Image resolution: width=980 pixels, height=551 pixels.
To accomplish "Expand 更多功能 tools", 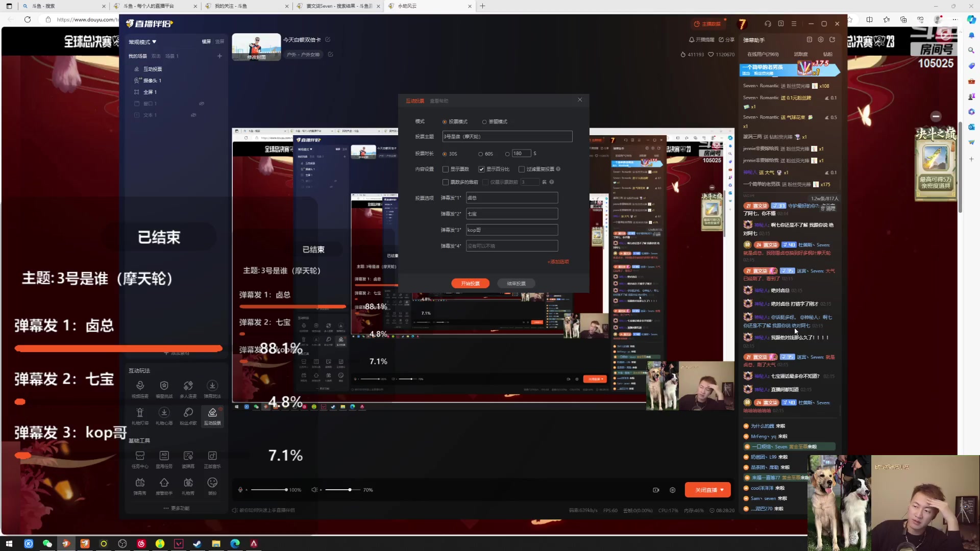I will [177, 508].
